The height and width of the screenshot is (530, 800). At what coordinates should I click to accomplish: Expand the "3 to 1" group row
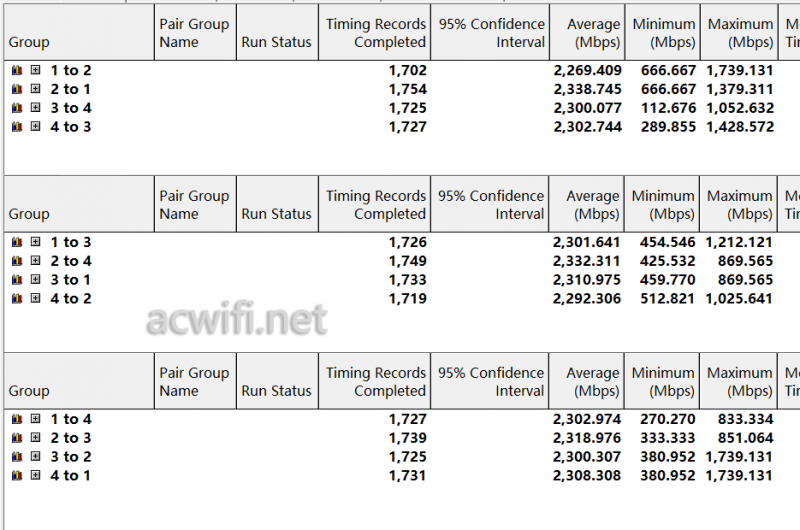point(35,280)
